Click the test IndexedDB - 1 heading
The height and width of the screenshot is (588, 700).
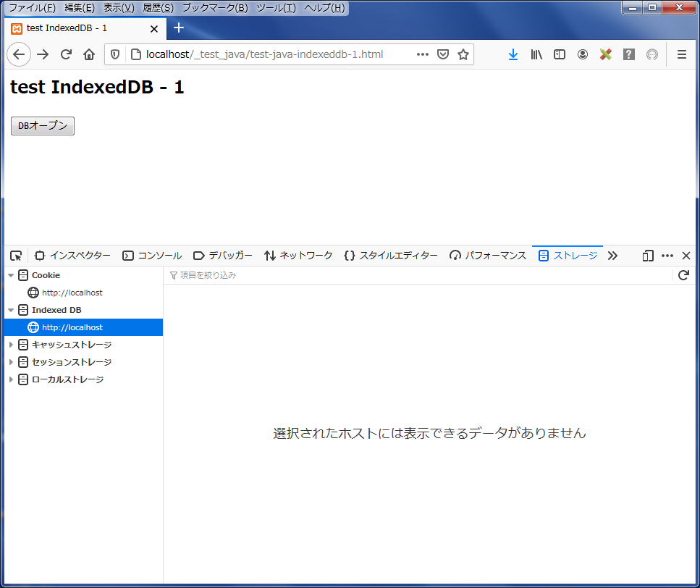coord(97,87)
